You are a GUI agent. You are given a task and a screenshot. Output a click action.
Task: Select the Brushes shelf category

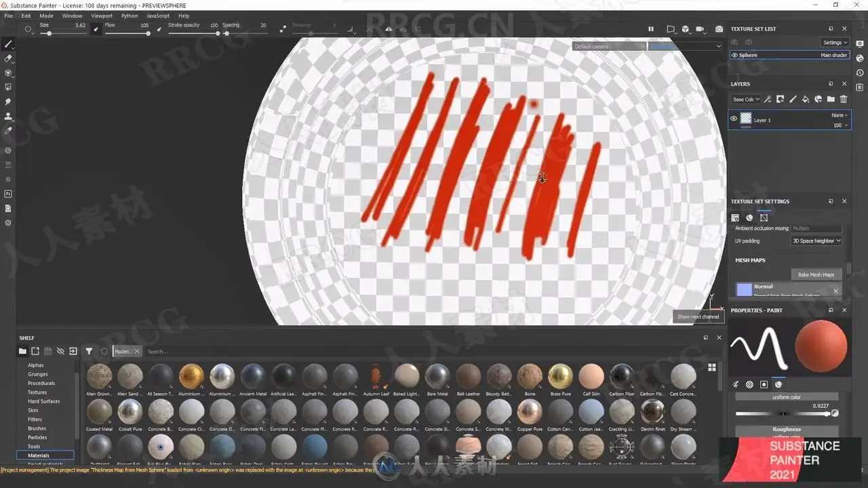(x=37, y=428)
